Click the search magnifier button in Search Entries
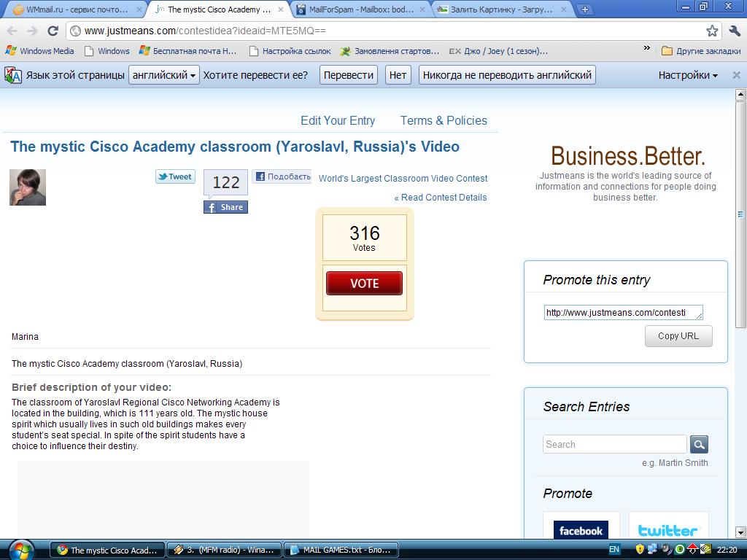This screenshot has width=747, height=560. pos(699,444)
